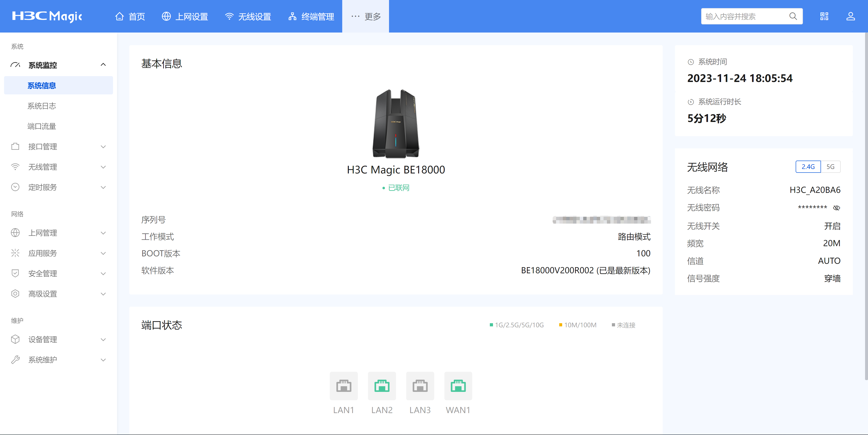Click the 定时服务 clock icon
This screenshot has width=868, height=435.
(x=15, y=187)
